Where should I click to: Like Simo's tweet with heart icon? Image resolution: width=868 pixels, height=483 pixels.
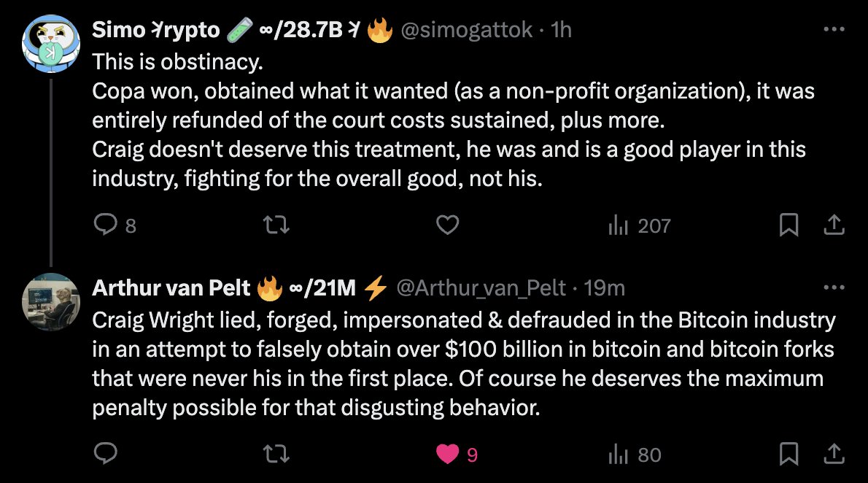click(447, 225)
